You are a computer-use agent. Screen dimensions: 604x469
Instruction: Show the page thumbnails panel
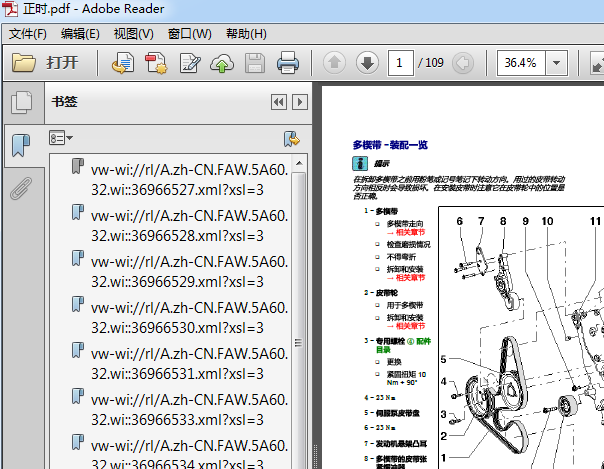(22, 102)
